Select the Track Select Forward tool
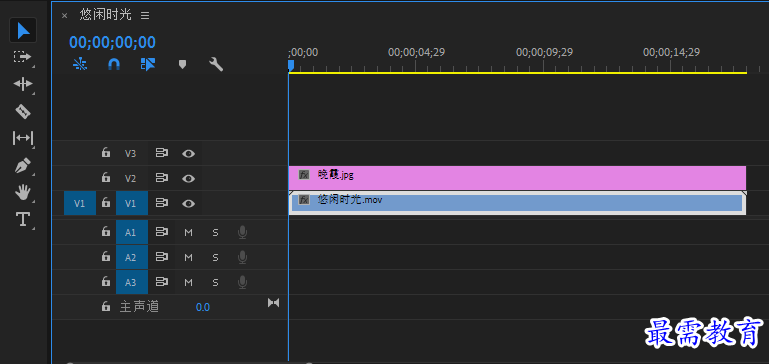 coord(23,57)
